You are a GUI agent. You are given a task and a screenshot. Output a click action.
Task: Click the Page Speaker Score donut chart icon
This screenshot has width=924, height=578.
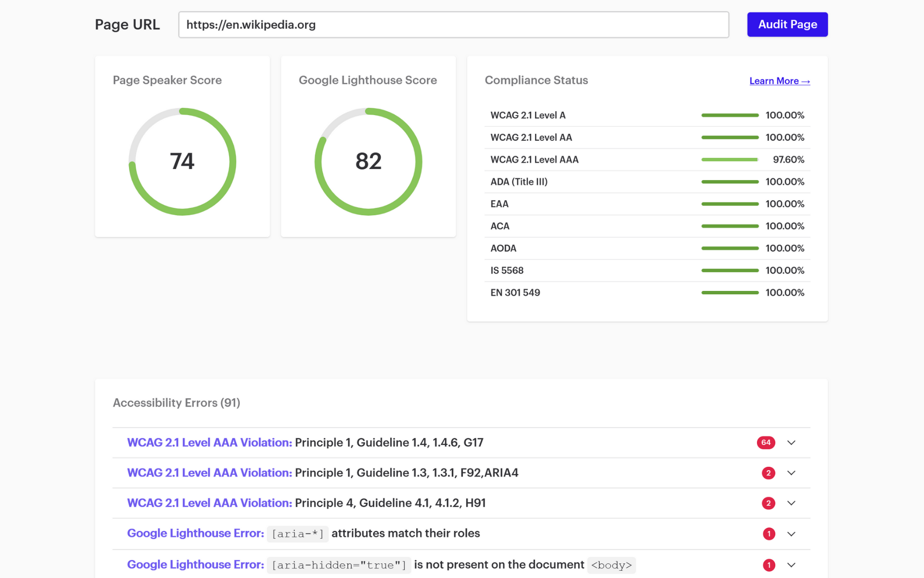pyautogui.click(x=181, y=160)
